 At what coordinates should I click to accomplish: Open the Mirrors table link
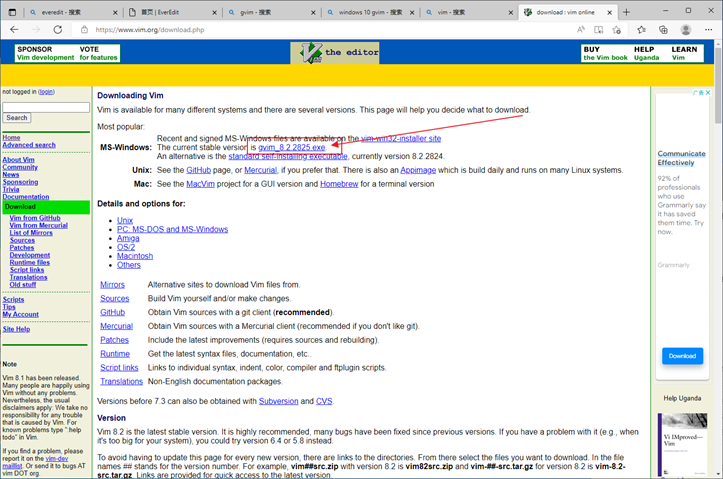(113, 285)
